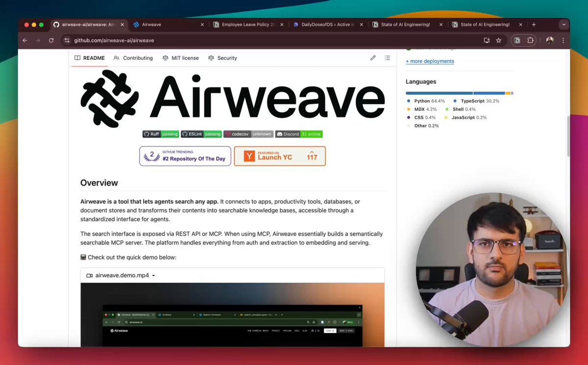
Task: Close the Airweave tab
Action: pos(202,24)
